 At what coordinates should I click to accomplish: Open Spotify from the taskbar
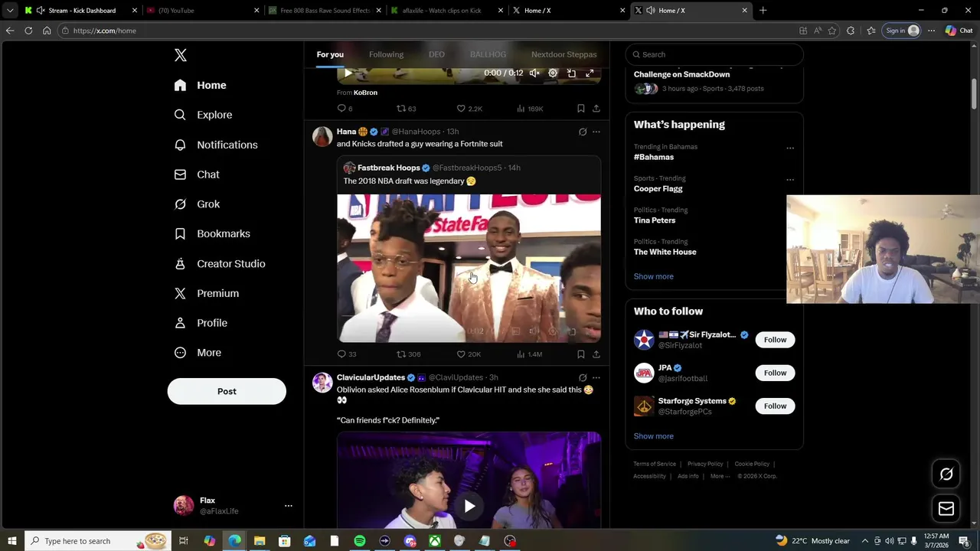point(359,541)
